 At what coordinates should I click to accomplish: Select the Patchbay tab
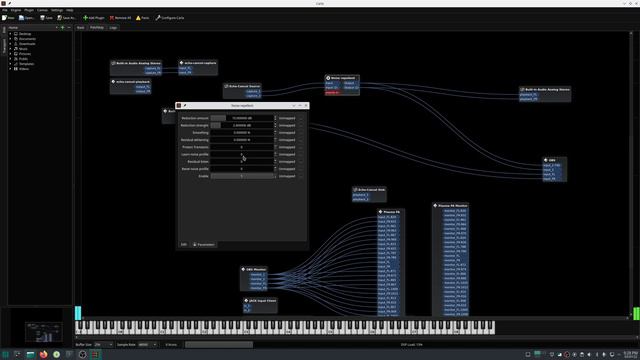(x=97, y=27)
